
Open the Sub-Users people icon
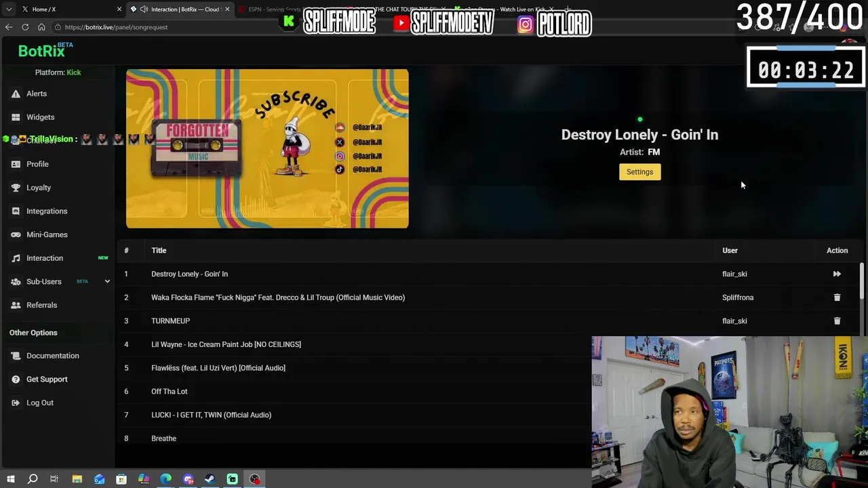pos(16,282)
